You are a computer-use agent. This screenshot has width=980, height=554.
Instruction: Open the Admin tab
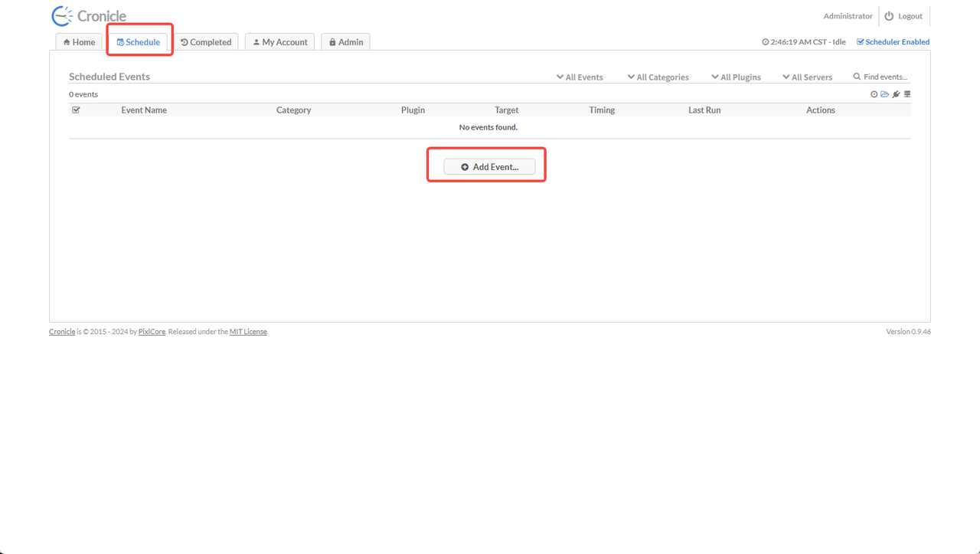345,42
